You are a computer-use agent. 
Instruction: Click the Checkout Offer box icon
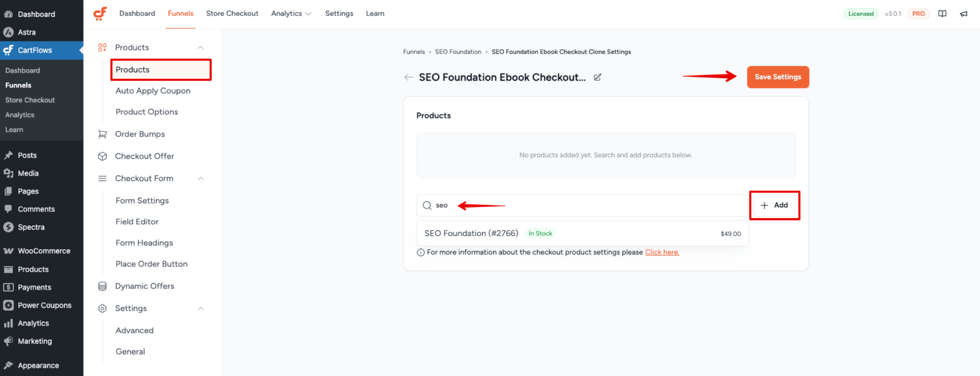point(103,156)
